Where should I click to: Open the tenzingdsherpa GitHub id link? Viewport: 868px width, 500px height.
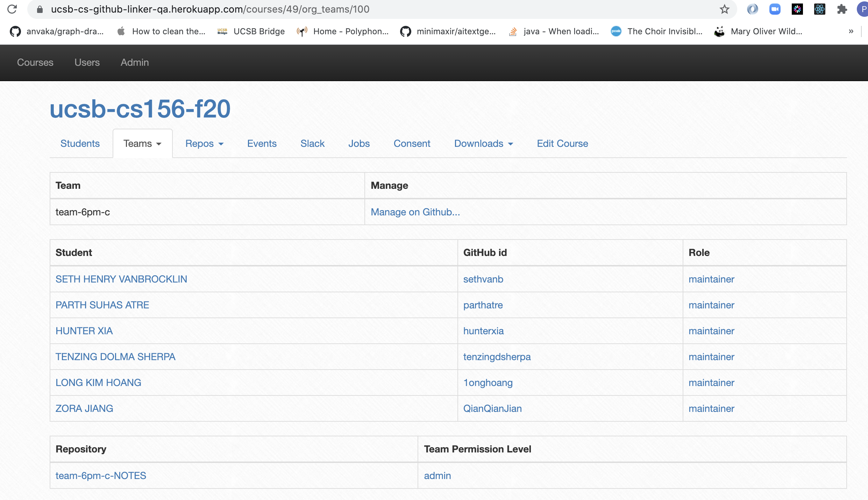click(497, 357)
